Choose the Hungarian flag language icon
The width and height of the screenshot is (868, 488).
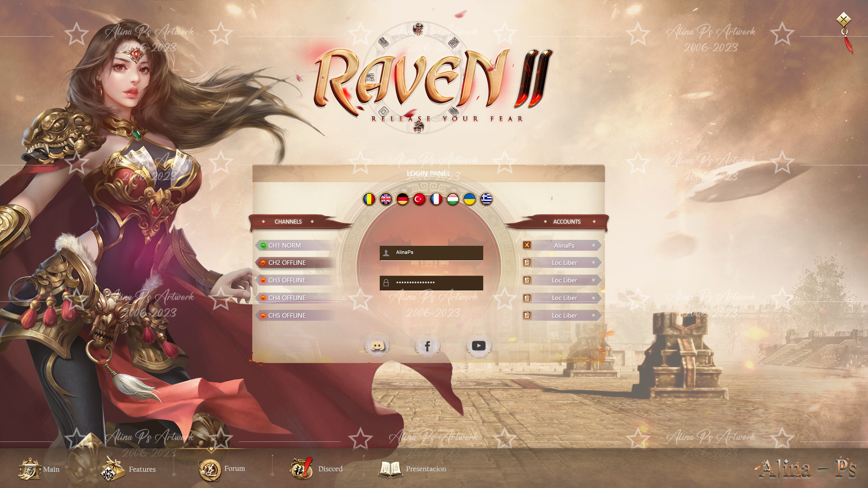point(453,199)
